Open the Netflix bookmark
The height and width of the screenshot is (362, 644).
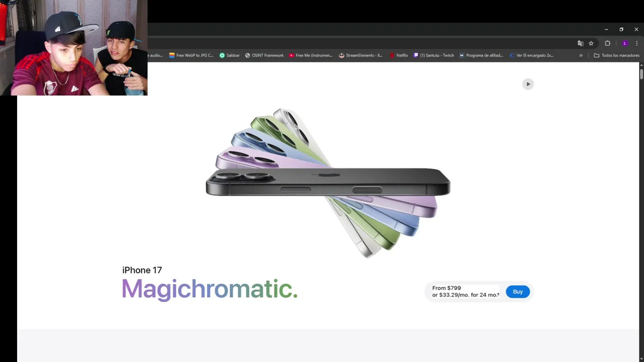[398, 55]
